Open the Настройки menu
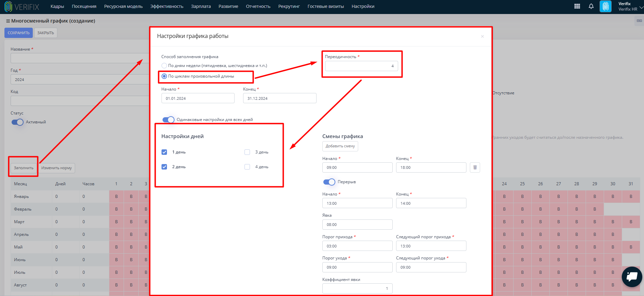The width and height of the screenshot is (644, 296). [x=363, y=6]
